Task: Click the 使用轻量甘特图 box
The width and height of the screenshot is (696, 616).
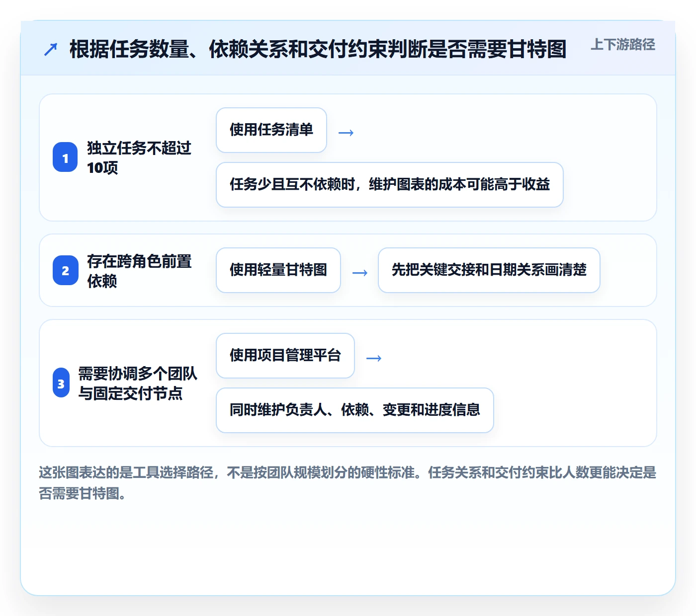Action: coord(278,270)
